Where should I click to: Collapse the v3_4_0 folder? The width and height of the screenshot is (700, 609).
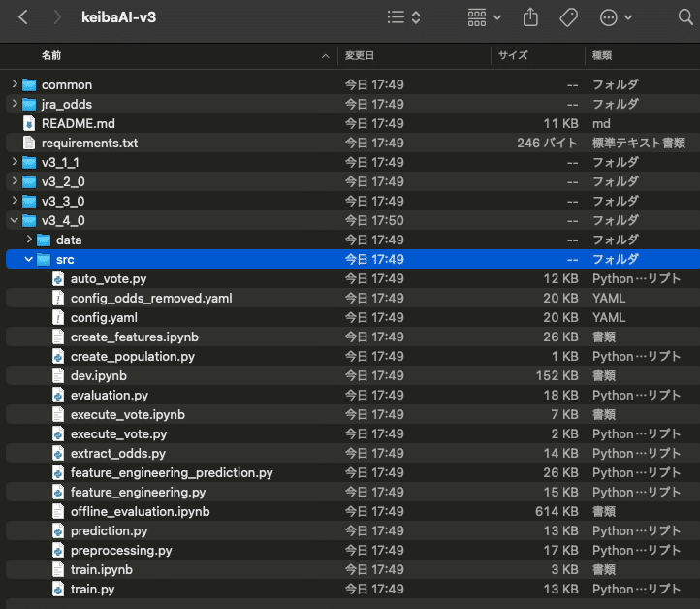15,220
